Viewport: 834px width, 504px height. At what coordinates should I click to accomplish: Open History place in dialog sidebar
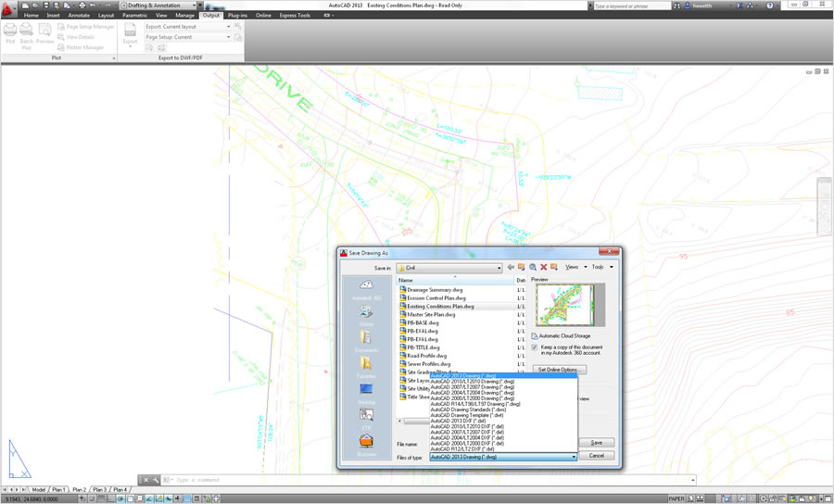pyautogui.click(x=366, y=316)
